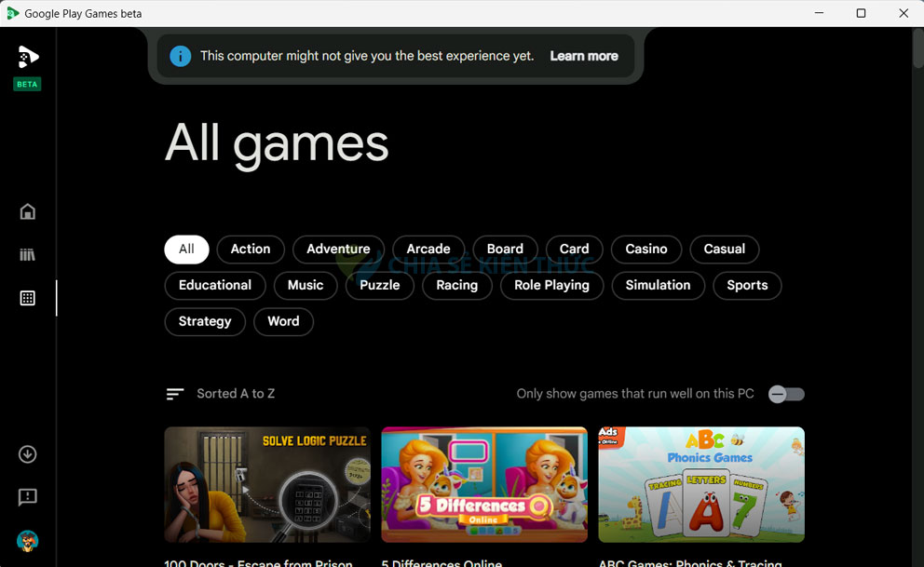924x567 pixels.
Task: Click the info icon in notification banner
Action: pyautogui.click(x=180, y=56)
